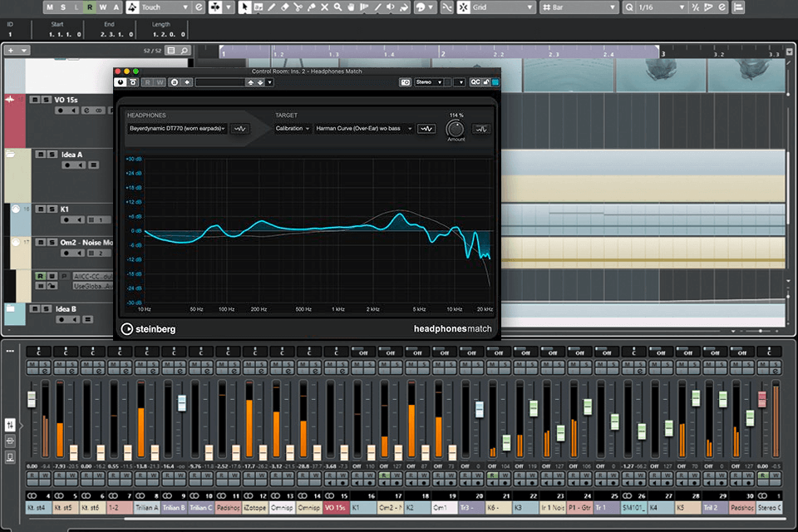The width and height of the screenshot is (798, 532).
Task: Select the Object Selection arrow tool
Action: point(244,7)
